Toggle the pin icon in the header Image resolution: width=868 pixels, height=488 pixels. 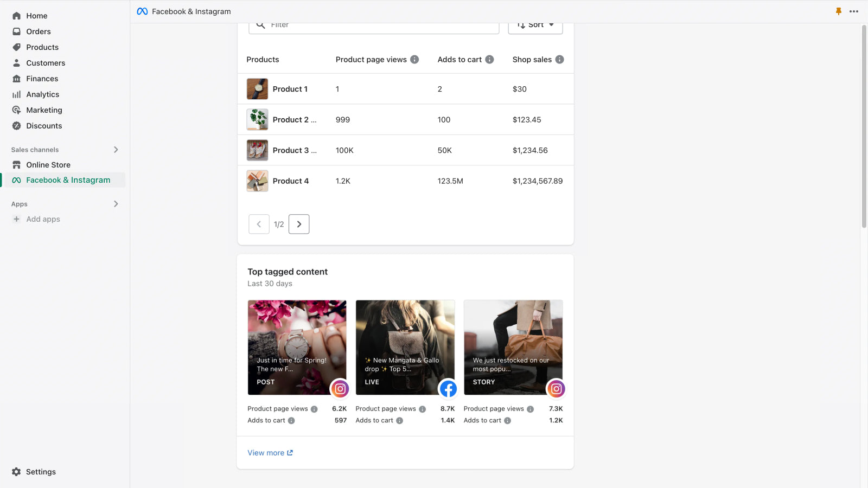point(838,11)
